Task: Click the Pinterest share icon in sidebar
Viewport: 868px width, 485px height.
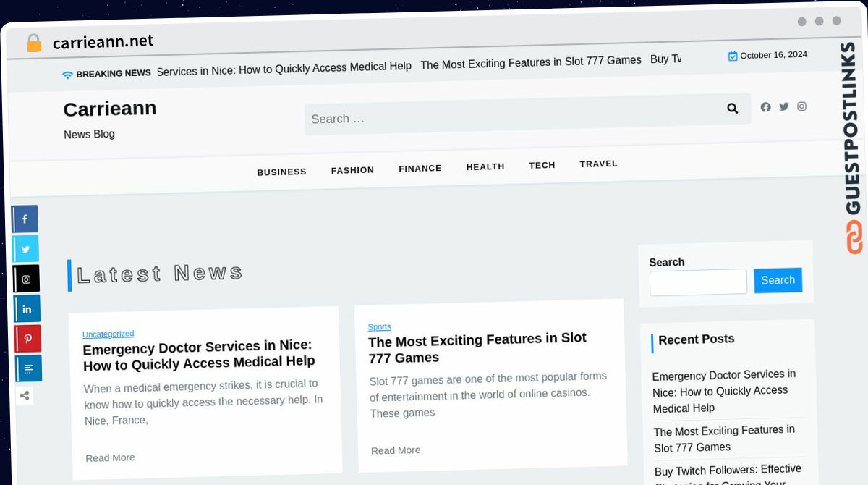Action: pyautogui.click(x=27, y=339)
